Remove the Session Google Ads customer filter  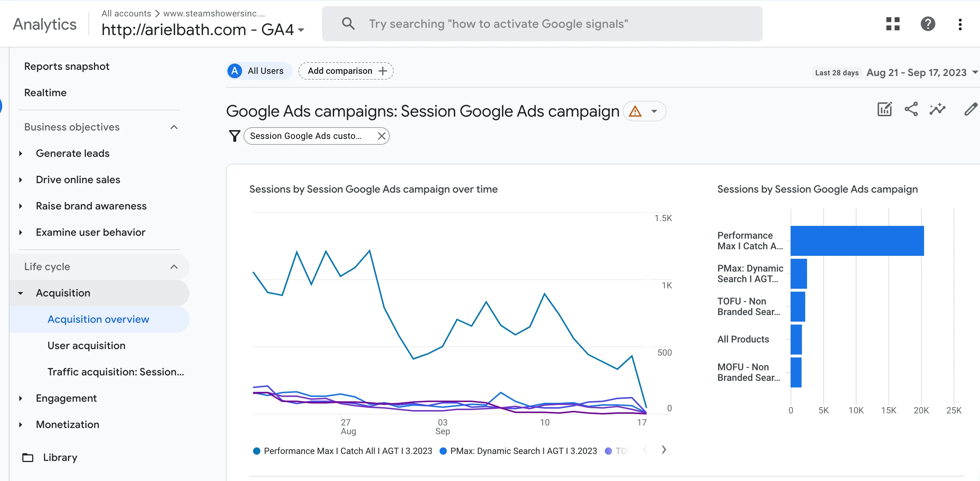tap(381, 136)
